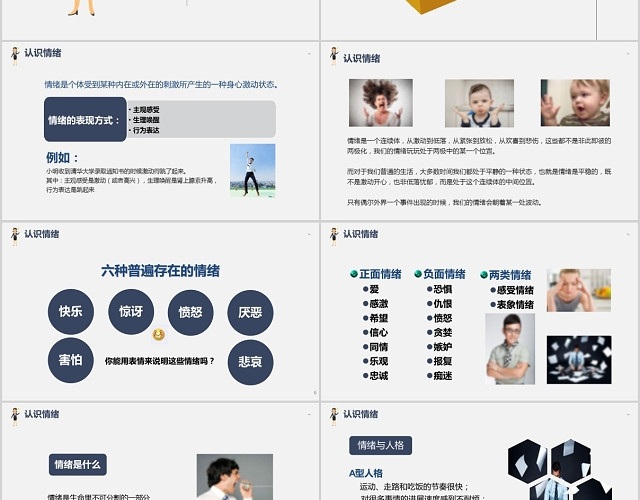Click the 表象情绪 item
The width and height of the screenshot is (640, 500).
click(512, 304)
